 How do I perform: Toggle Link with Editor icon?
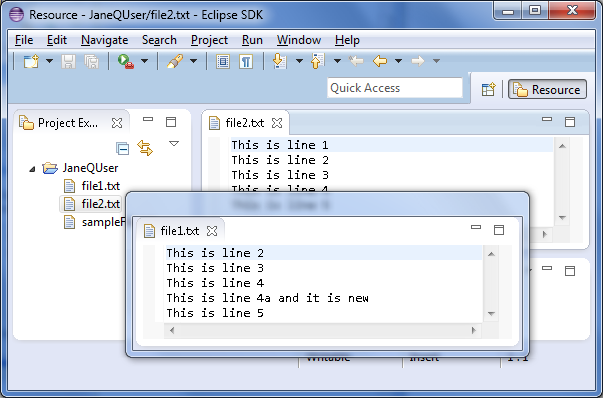(145, 148)
